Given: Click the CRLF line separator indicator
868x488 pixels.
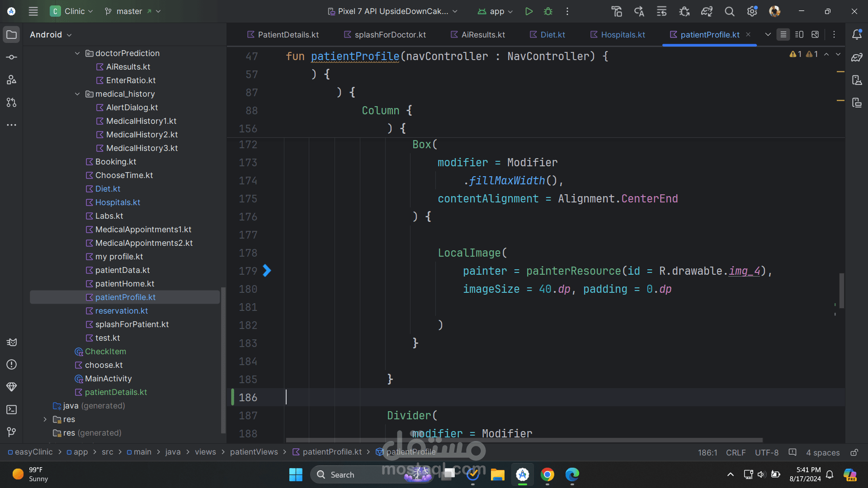Looking at the screenshot, I should 736,452.
